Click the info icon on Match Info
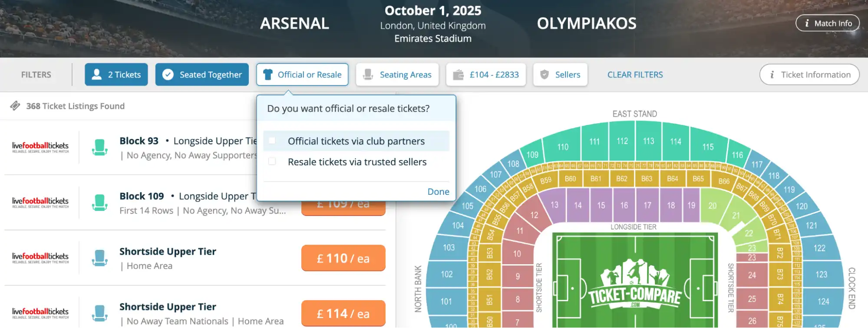The height and width of the screenshot is (328, 868). click(807, 23)
